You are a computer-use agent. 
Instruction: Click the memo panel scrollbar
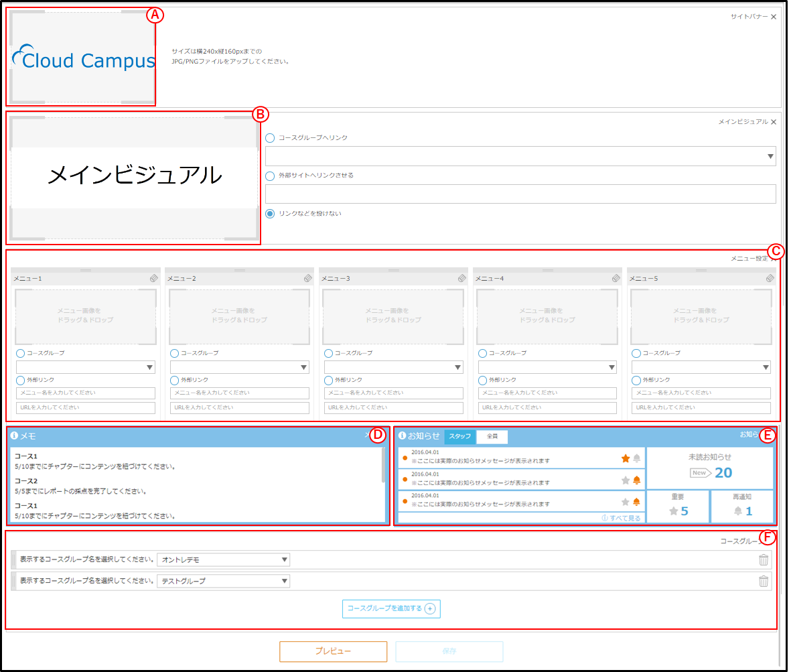coord(383,465)
